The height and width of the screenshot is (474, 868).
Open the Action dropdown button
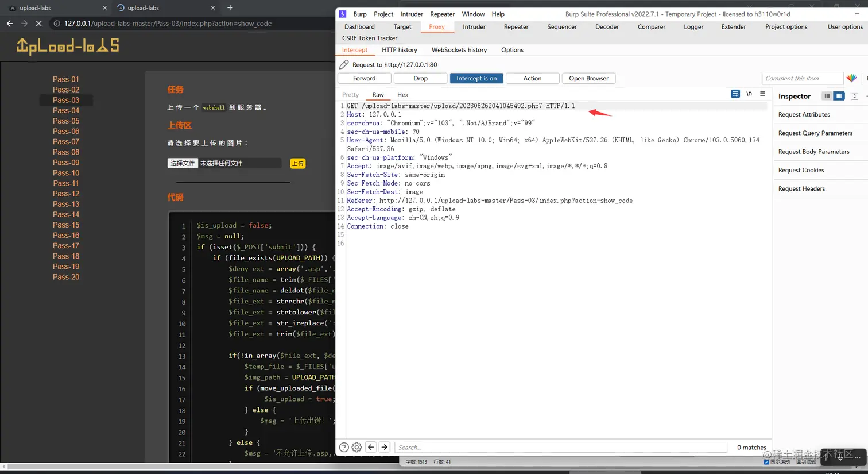pyautogui.click(x=532, y=78)
